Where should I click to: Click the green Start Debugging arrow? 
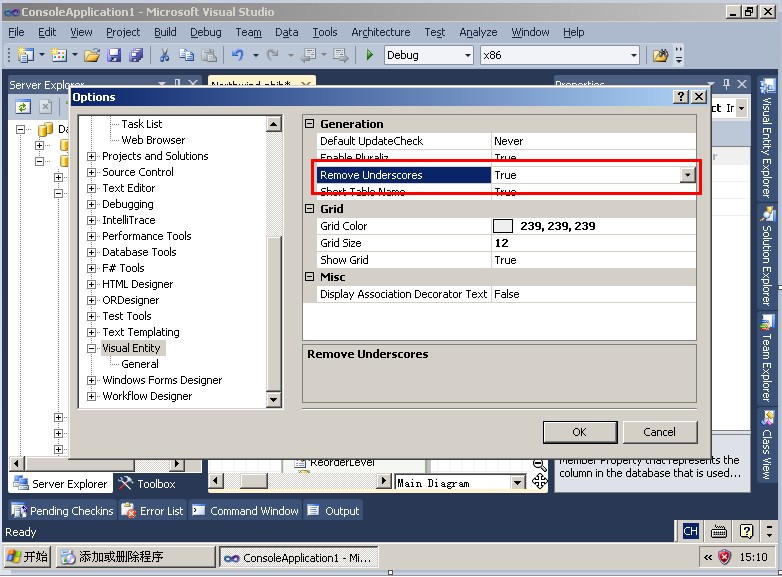click(370, 55)
